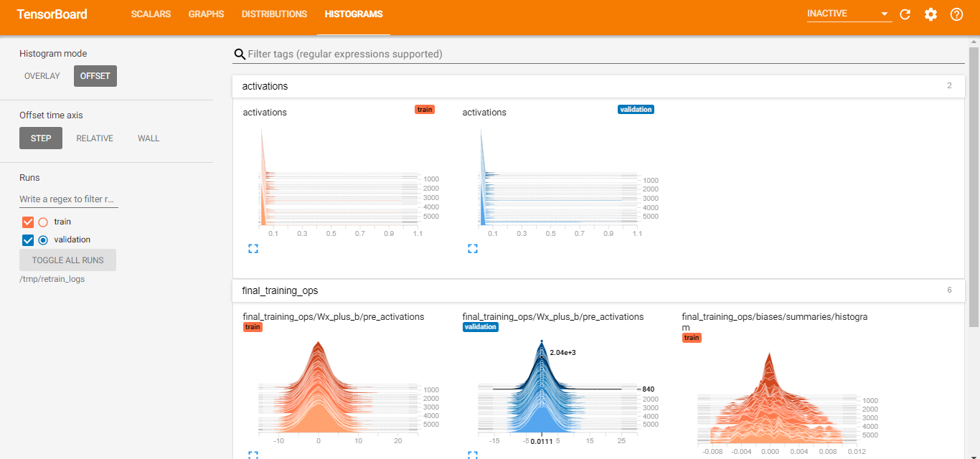This screenshot has height=459, width=980.
Task: Expand the train activations chart to full size
Action: point(253,249)
